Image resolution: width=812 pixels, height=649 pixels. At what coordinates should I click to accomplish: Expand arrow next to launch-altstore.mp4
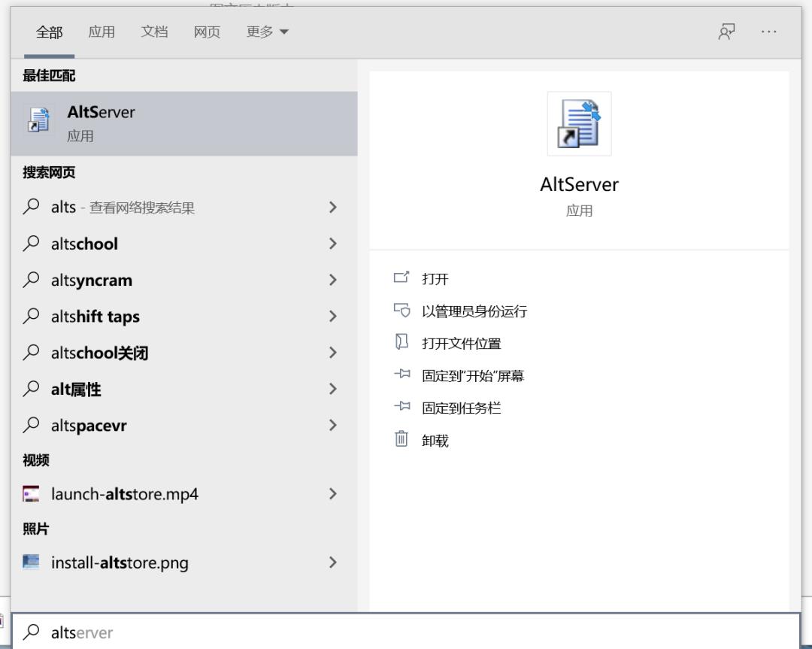(334, 494)
